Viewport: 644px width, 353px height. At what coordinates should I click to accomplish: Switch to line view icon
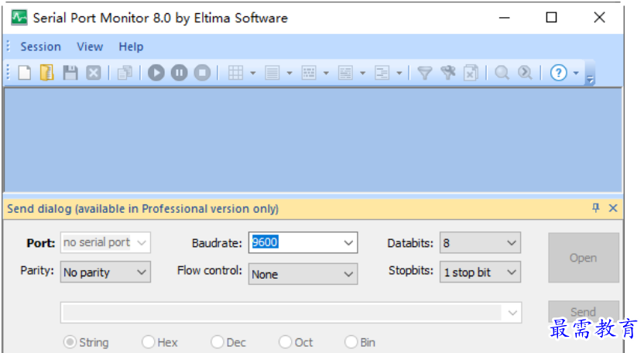[x=272, y=73]
